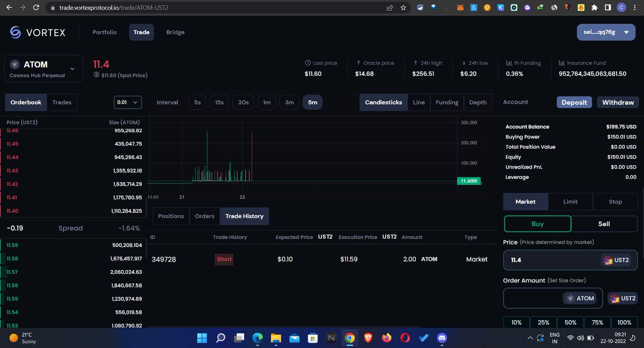Open taskbar Search magnifier

(x=221, y=338)
